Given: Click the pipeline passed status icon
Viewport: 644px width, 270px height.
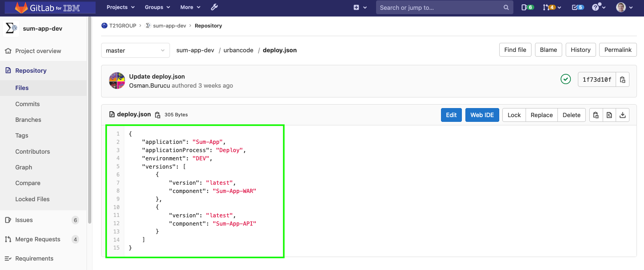Looking at the screenshot, I should pyautogui.click(x=566, y=79).
